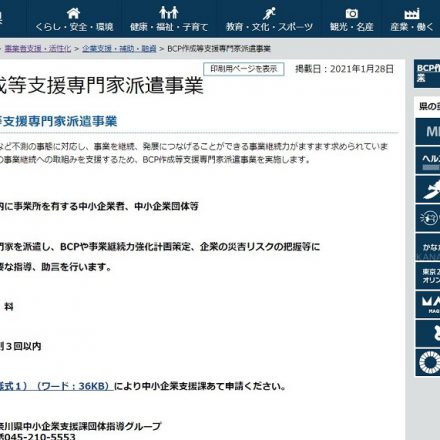The image size is (440, 440).
Task: Follow the 企業支援・補助・融資 breadcrumb link
Action: coord(119,49)
